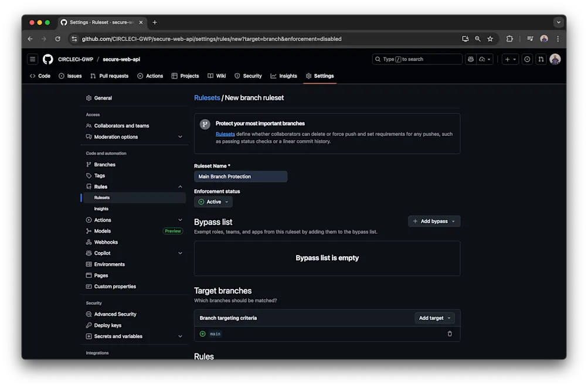Click the pull requests icon near your avatar
Image resolution: width=588 pixels, height=388 pixels.
tap(542, 59)
